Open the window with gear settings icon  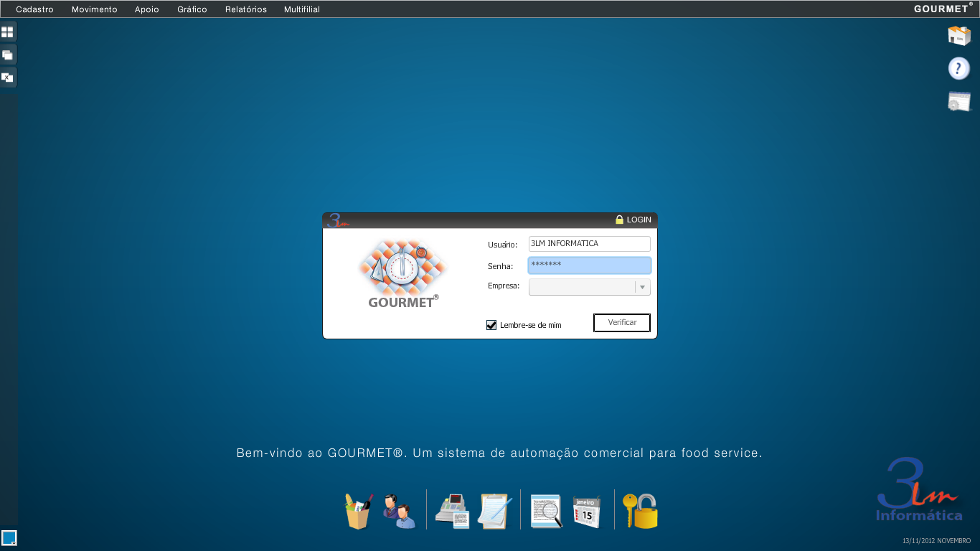tap(959, 102)
